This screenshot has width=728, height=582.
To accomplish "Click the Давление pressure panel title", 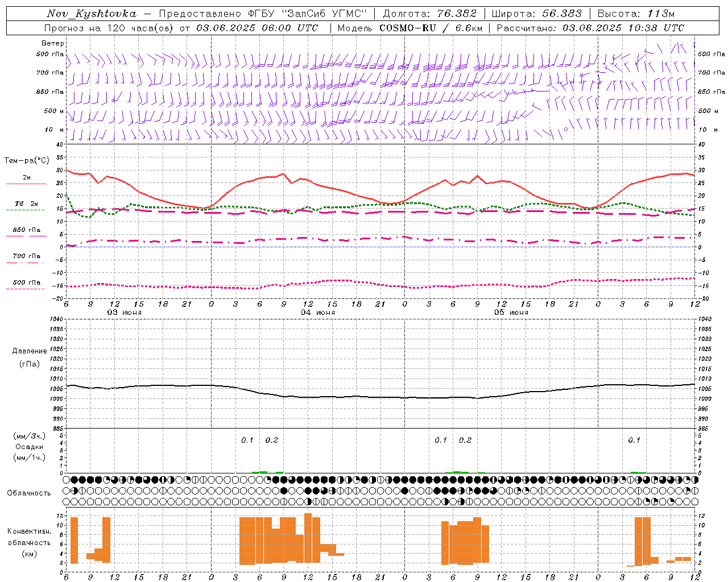I will point(30,351).
